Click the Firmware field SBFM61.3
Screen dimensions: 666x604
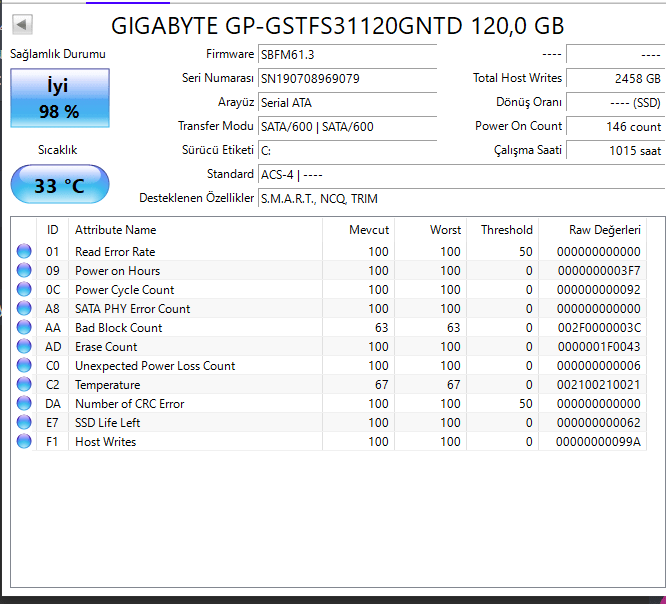click(347, 55)
